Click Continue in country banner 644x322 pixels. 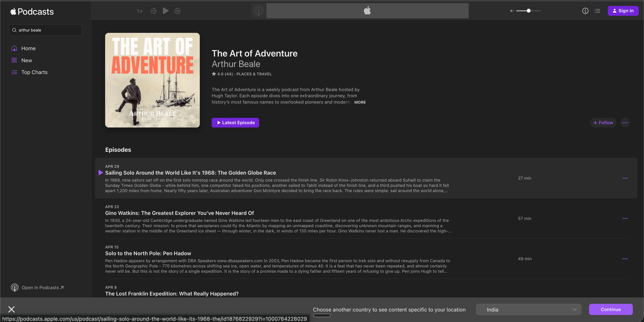pos(611,310)
